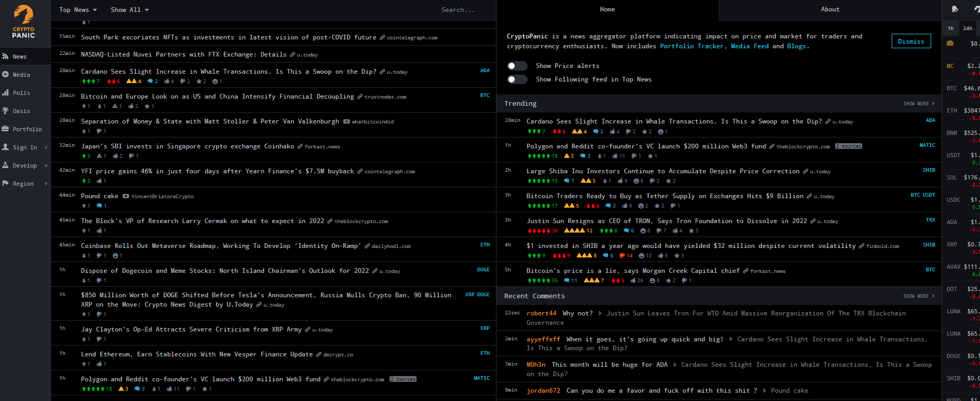Select the Sign In person icon

click(x=6, y=147)
